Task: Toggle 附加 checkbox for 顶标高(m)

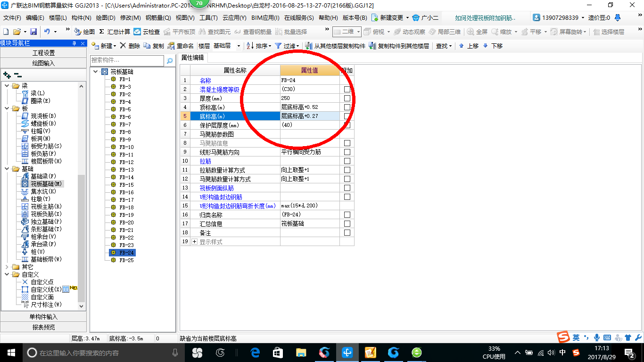Action: click(347, 107)
